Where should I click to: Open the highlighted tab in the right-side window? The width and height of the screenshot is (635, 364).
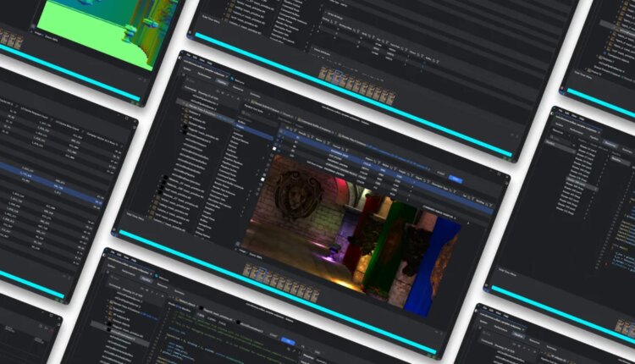(x=609, y=145)
